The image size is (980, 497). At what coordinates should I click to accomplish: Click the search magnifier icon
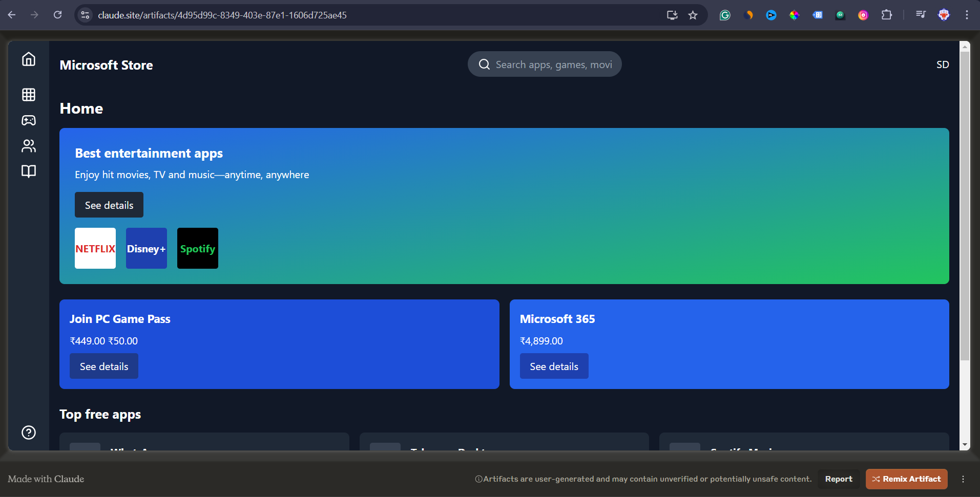coord(484,64)
